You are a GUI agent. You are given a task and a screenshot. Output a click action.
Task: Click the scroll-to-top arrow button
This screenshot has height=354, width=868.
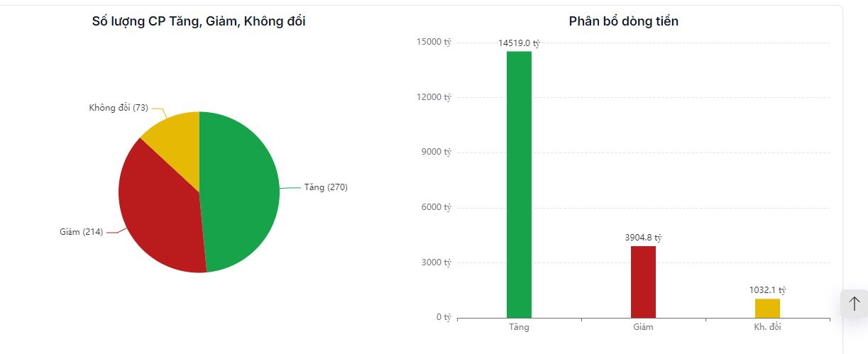pos(854,304)
